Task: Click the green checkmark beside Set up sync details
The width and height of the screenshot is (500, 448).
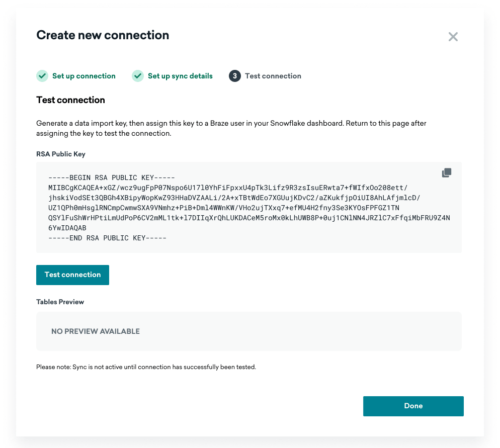Action: coord(138,76)
